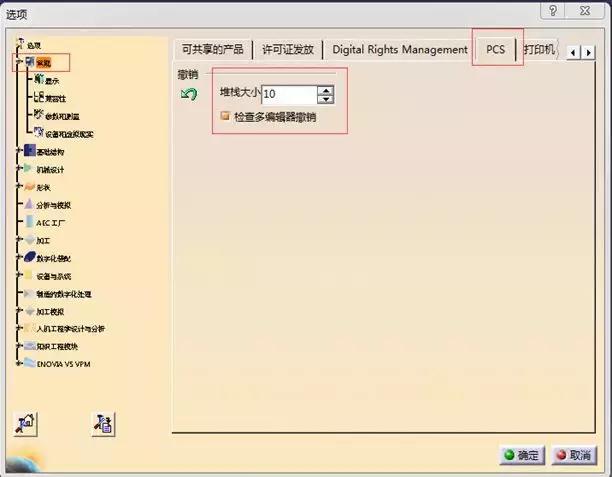The width and height of the screenshot is (612, 477).
Task: Switch to the 打印机 tab
Action: [539, 50]
